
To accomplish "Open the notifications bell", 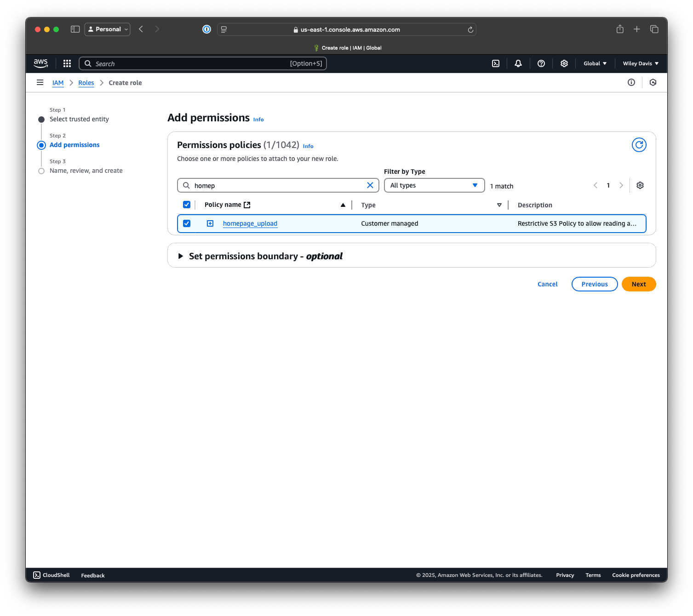I will (x=518, y=63).
